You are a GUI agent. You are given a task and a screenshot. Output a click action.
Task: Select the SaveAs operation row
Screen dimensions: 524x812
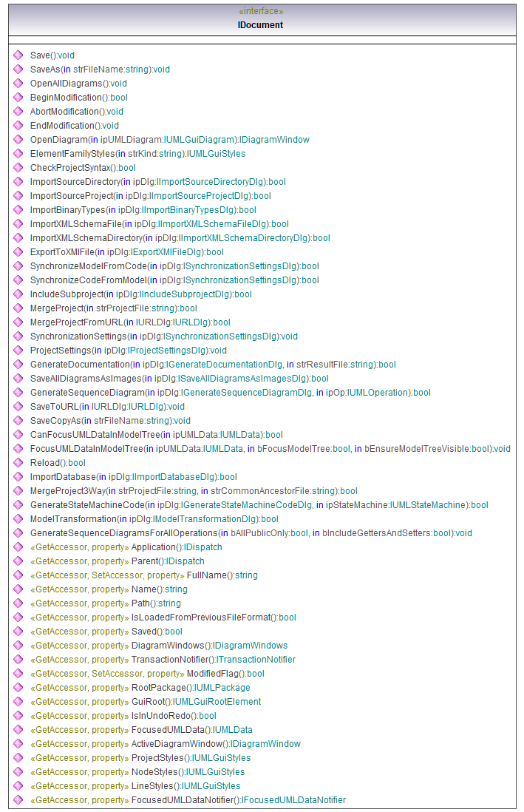[x=100, y=70]
